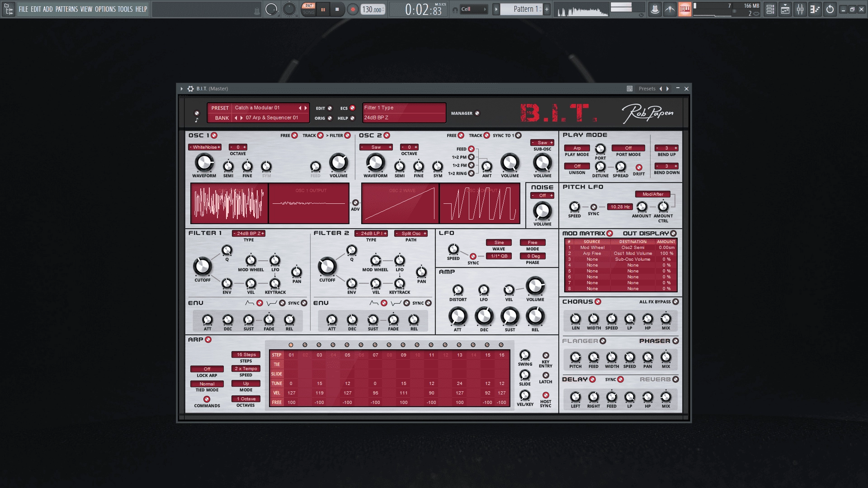Select previous preset arrow in PRESET row

[300, 108]
